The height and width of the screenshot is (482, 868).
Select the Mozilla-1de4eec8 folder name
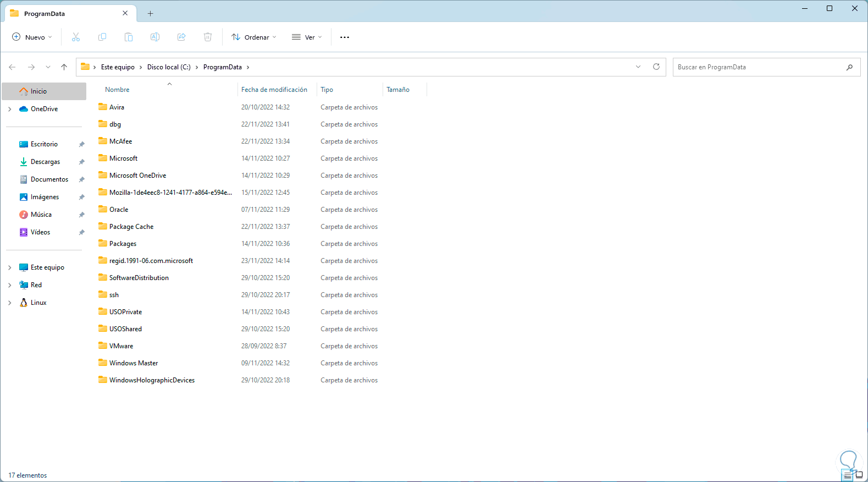170,193
